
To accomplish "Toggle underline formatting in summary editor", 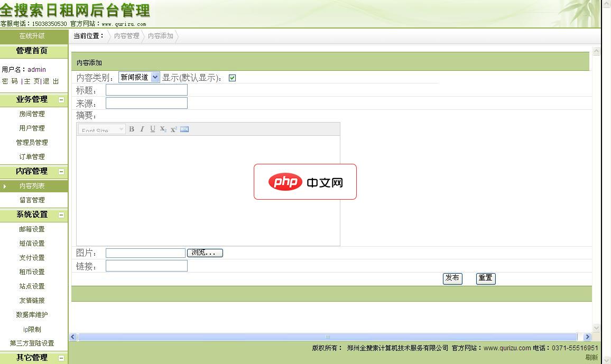I will 153,129.
